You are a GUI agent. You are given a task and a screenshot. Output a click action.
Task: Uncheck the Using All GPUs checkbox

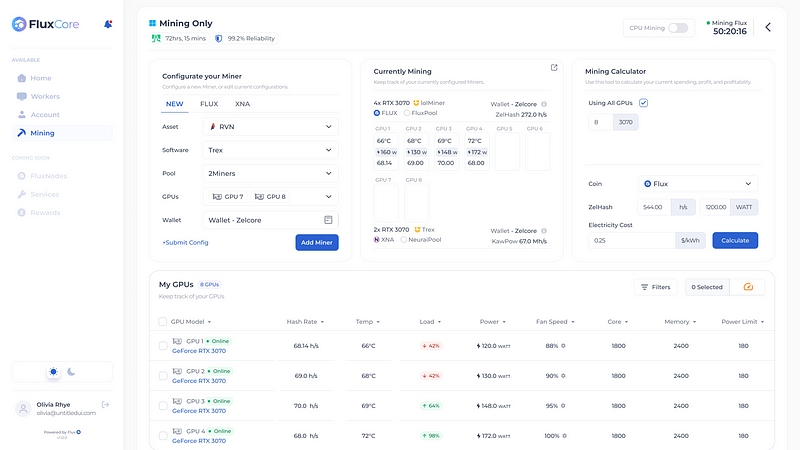[x=643, y=103]
